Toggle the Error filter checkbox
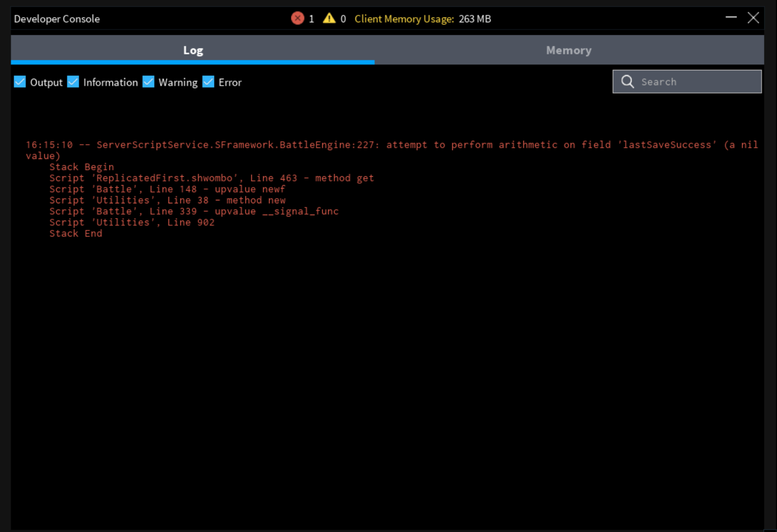This screenshot has height=532, width=777. pos(208,82)
